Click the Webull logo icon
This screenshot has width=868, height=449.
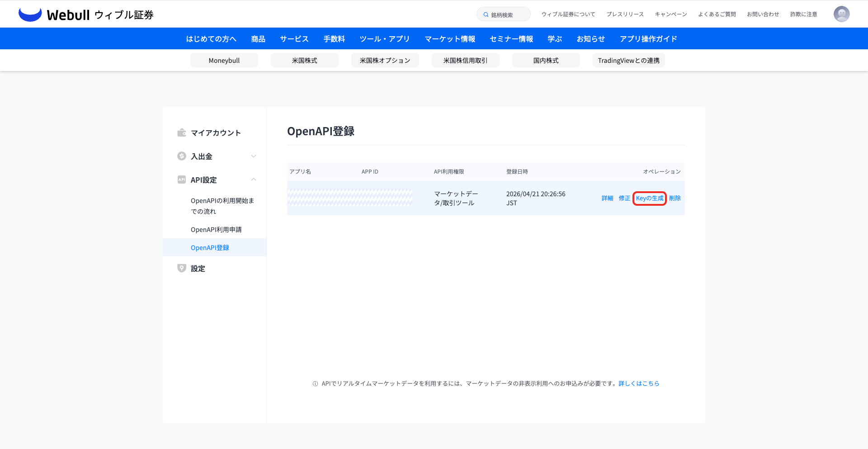tap(30, 14)
